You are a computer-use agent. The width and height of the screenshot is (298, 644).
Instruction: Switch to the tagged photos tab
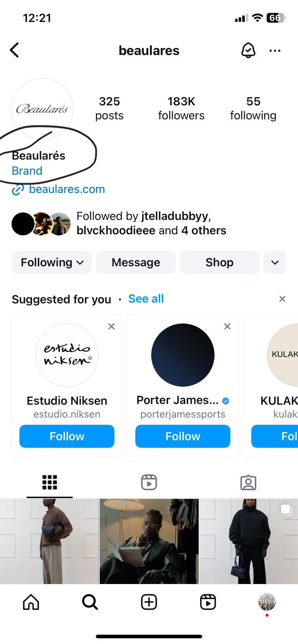248,482
